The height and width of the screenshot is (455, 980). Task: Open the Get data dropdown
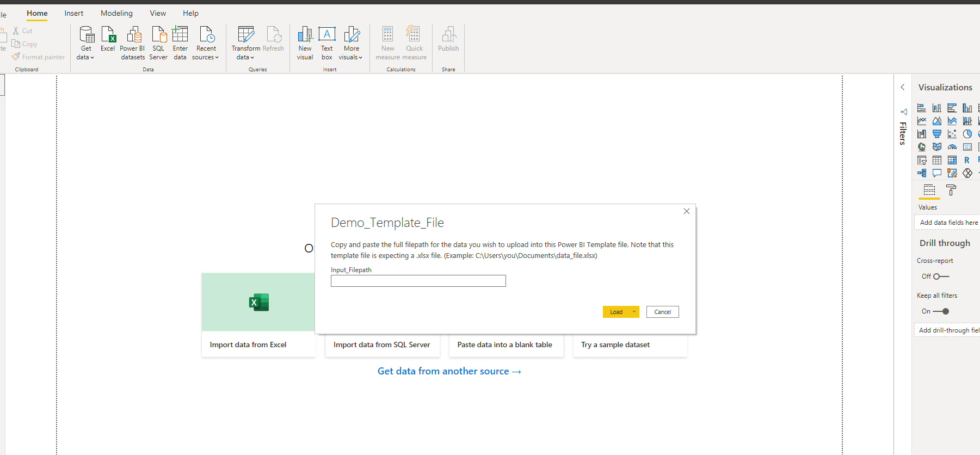85,42
